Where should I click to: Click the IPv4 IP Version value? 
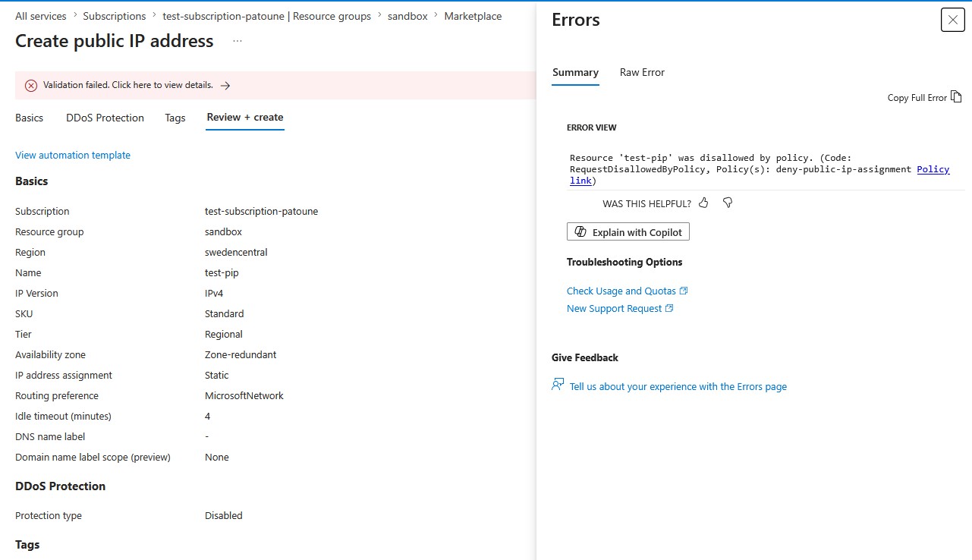point(215,293)
